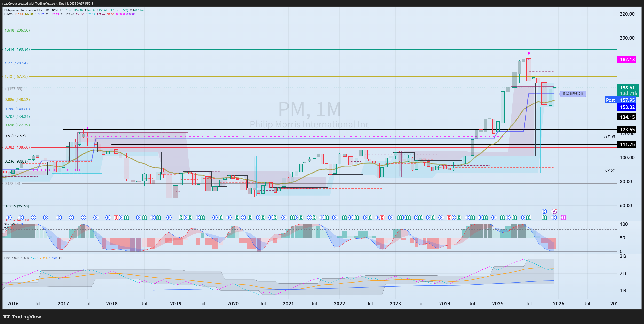
Task: Click the red earnings marker near 2018
Action: (116, 218)
